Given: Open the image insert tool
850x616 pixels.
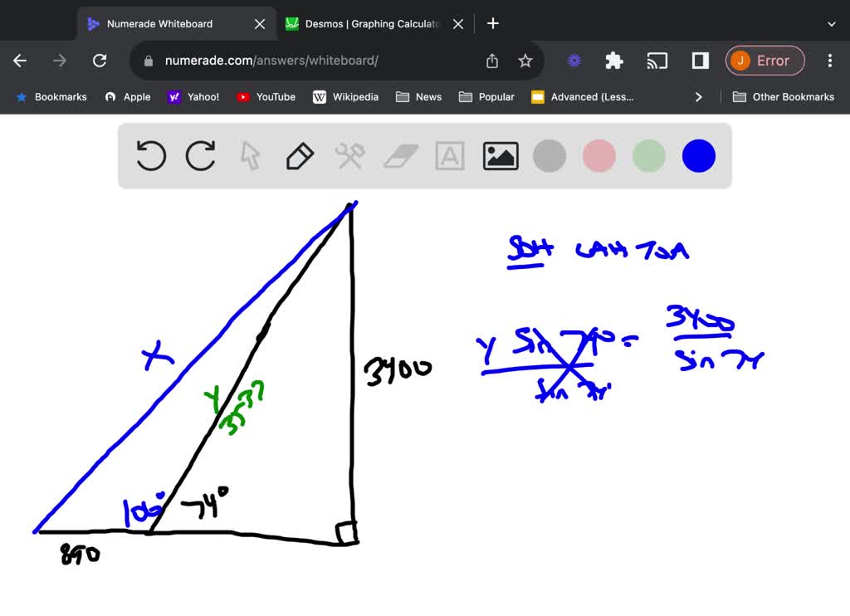Looking at the screenshot, I should click(x=500, y=155).
